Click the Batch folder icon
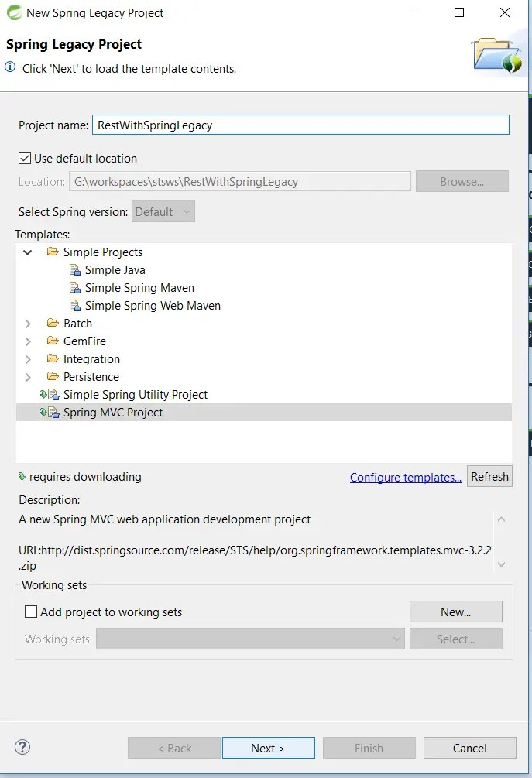 53,323
